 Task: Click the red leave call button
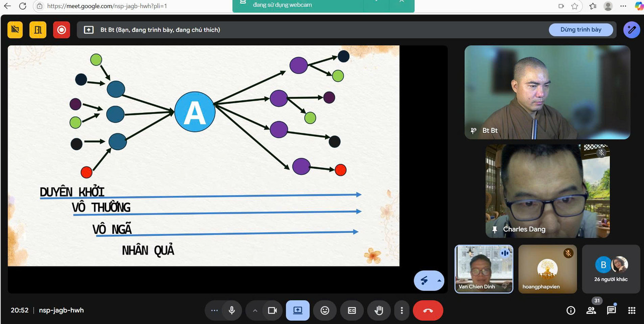click(428, 310)
